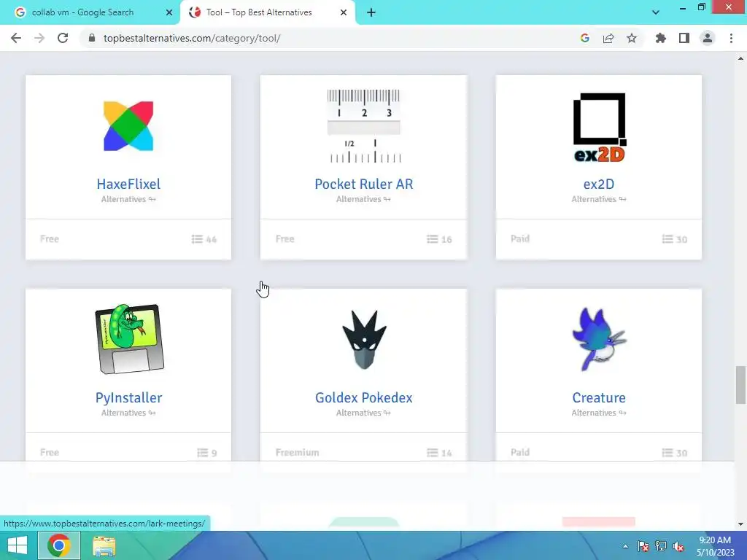747x560 pixels.
Task: Click the scrollbar up arrow
Action: click(x=740, y=58)
